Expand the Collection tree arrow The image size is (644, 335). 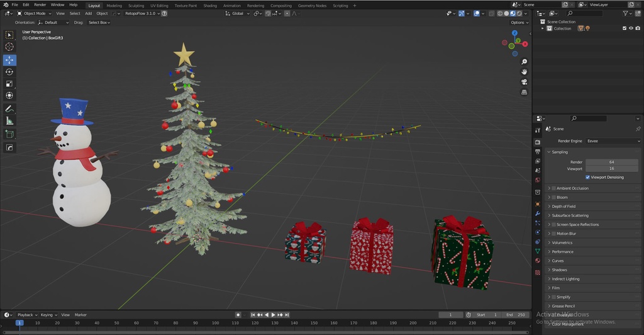click(x=543, y=28)
